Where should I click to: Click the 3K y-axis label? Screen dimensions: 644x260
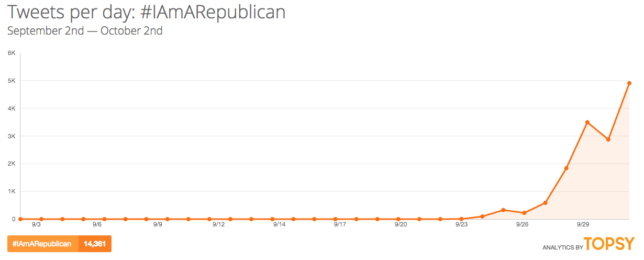[x=12, y=136]
